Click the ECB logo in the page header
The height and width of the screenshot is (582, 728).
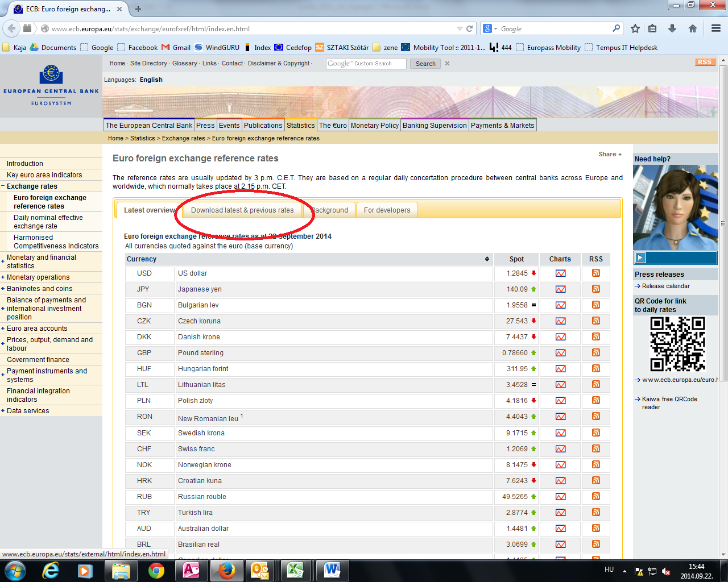click(51, 85)
